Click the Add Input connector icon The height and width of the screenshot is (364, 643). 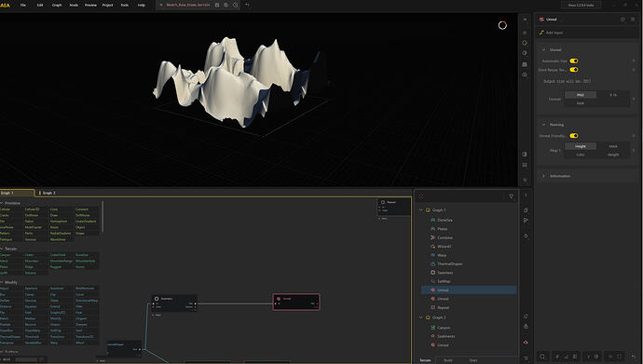(x=541, y=33)
